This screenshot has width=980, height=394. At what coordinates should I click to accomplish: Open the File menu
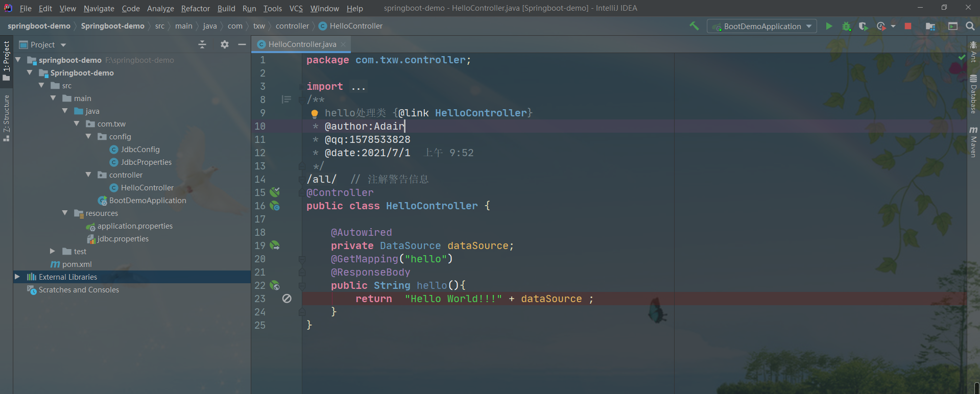click(26, 8)
